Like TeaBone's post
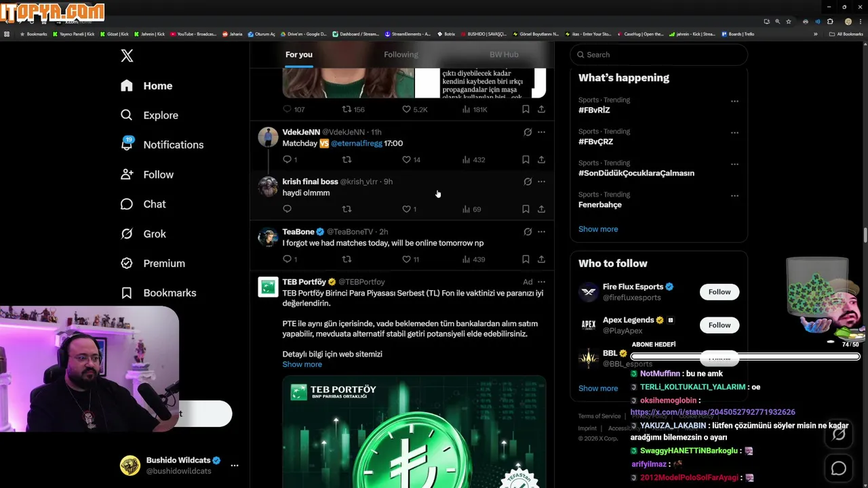The height and width of the screenshot is (488, 868). pyautogui.click(x=411, y=260)
